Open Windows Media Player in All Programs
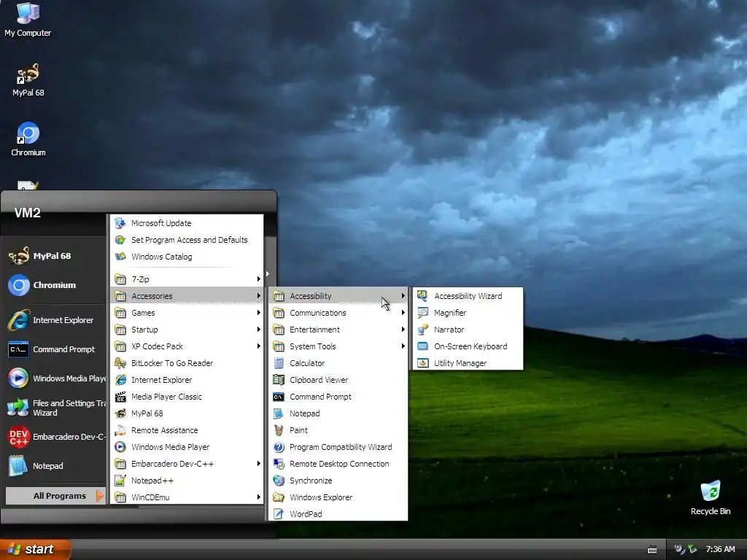 click(x=187, y=447)
